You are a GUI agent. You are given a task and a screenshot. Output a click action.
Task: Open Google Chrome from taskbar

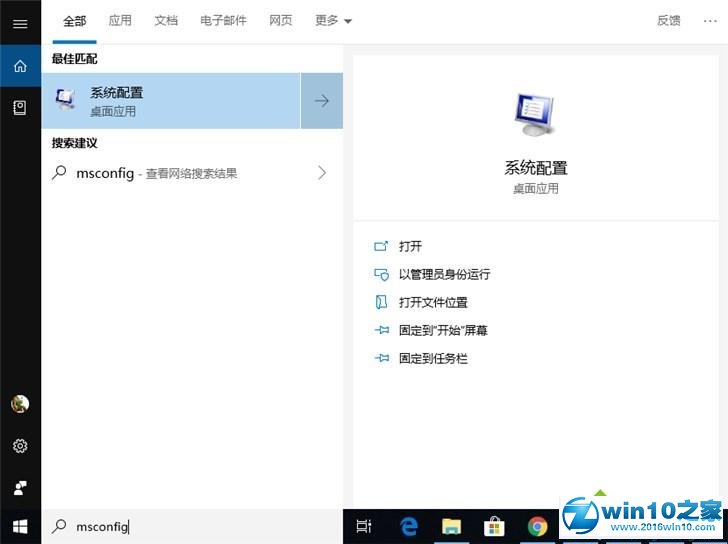[538, 526]
